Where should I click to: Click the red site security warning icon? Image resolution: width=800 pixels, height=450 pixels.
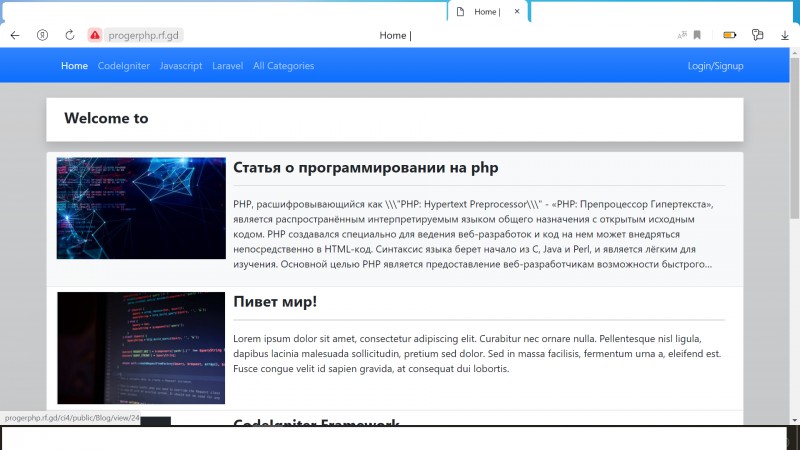(95, 35)
